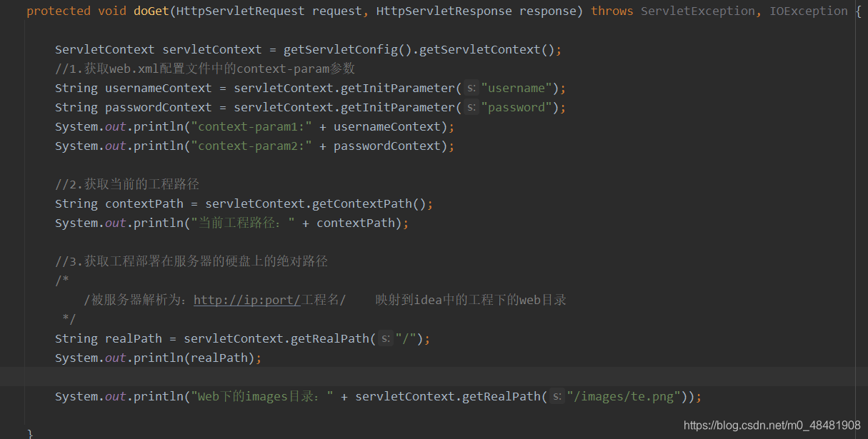This screenshot has height=439, width=868.
Task: Click the s: hint before "/images/te.png"
Action: 557,396
